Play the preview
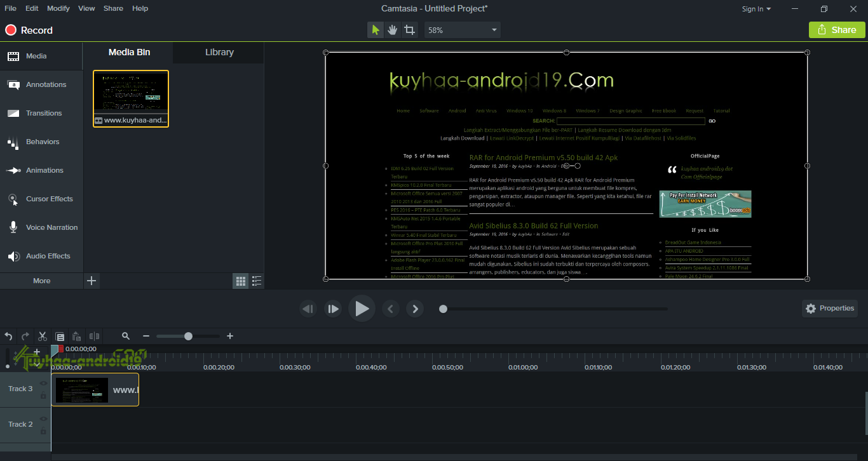 (x=362, y=309)
